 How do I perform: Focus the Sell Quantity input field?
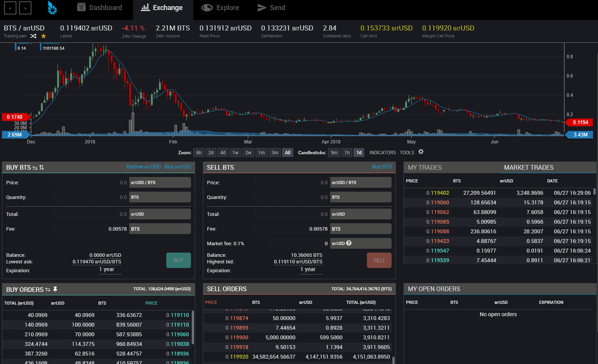tap(291, 197)
